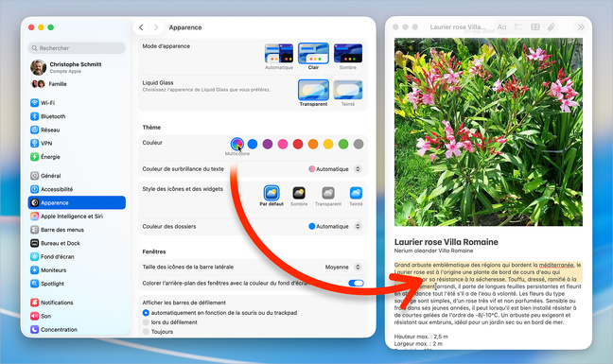
Task: Select Automatique appearance mode
Action: 279,56
